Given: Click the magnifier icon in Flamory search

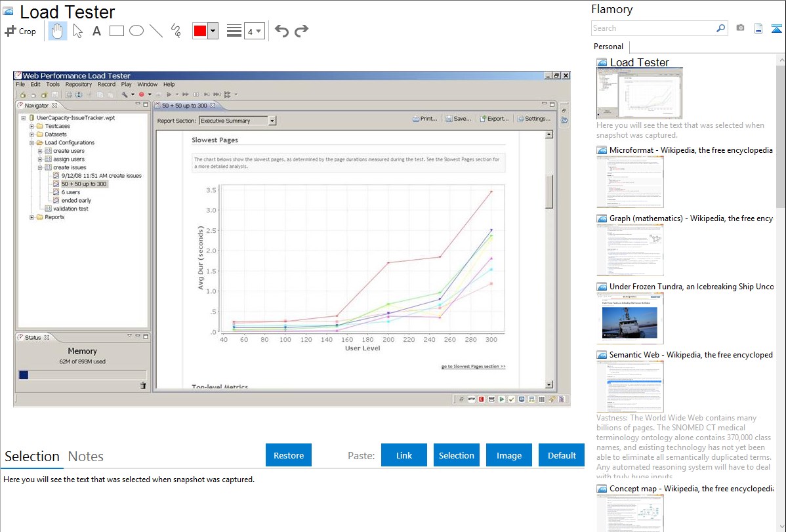Looking at the screenshot, I should tap(720, 28).
